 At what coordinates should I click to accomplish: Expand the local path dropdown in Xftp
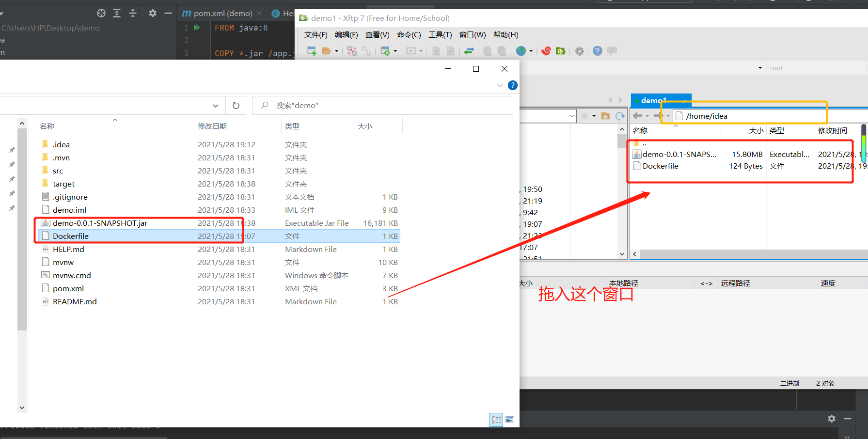571,116
